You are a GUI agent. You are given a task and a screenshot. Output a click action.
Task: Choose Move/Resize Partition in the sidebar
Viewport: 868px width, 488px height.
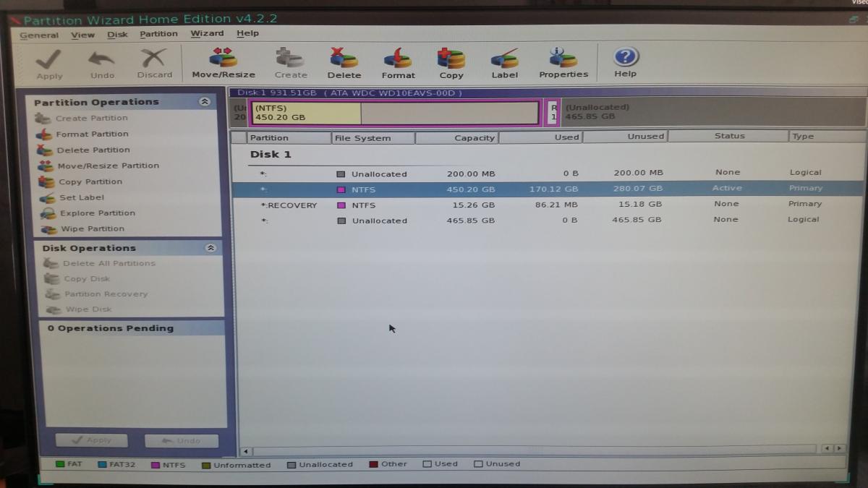[x=109, y=166]
